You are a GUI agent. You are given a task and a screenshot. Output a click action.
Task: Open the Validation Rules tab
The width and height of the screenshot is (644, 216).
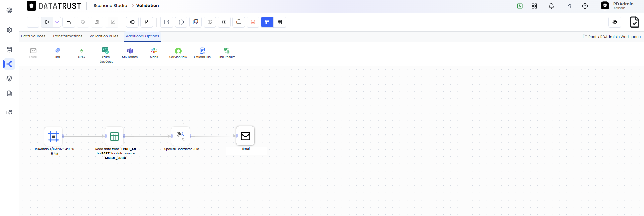coord(104,36)
